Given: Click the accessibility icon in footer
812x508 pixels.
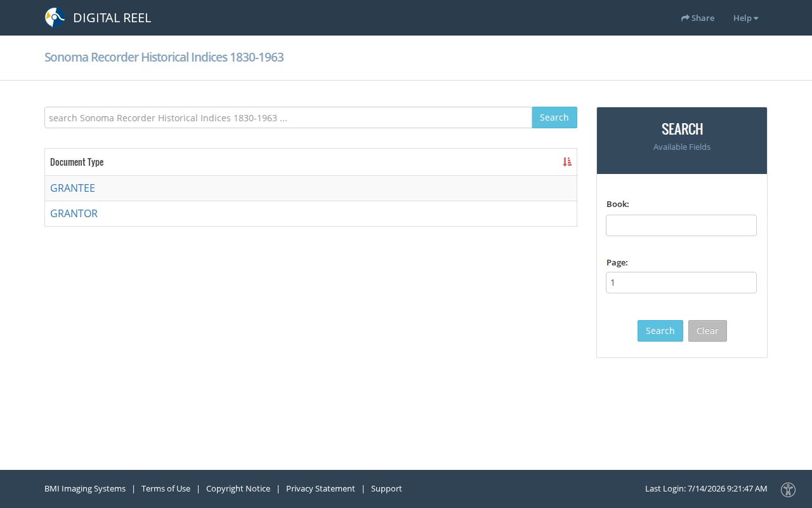Looking at the screenshot, I should (x=788, y=489).
